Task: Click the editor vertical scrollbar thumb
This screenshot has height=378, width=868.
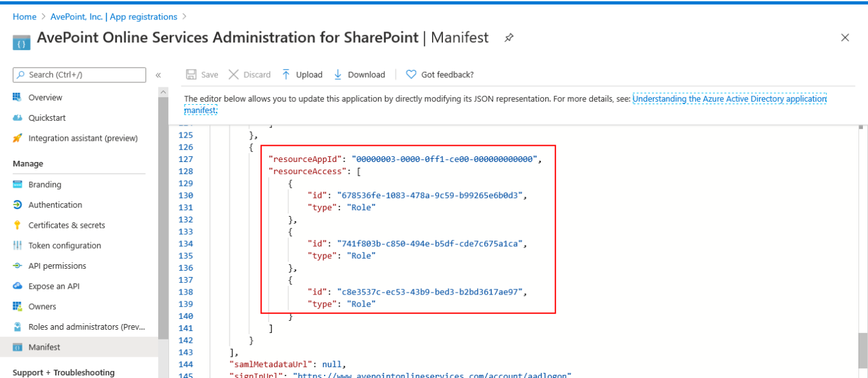Action: (x=862, y=350)
